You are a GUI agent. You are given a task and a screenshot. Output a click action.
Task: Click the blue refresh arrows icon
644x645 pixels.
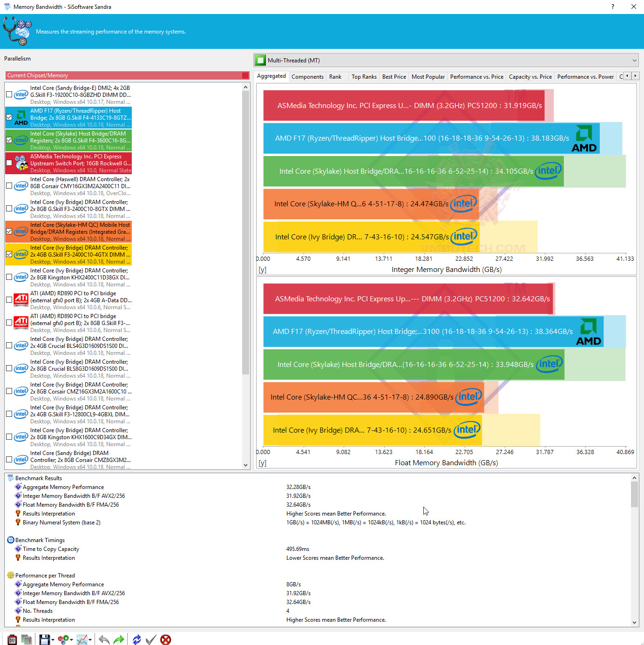(x=136, y=639)
